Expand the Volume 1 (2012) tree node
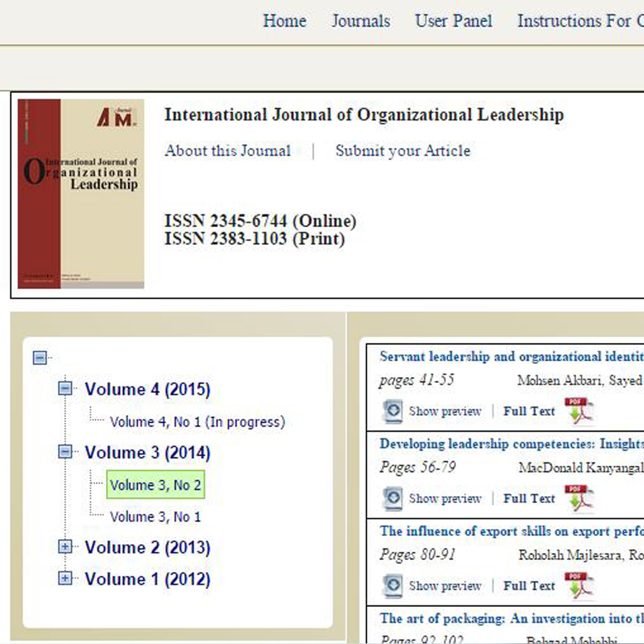The height and width of the screenshot is (644, 644). [x=65, y=578]
